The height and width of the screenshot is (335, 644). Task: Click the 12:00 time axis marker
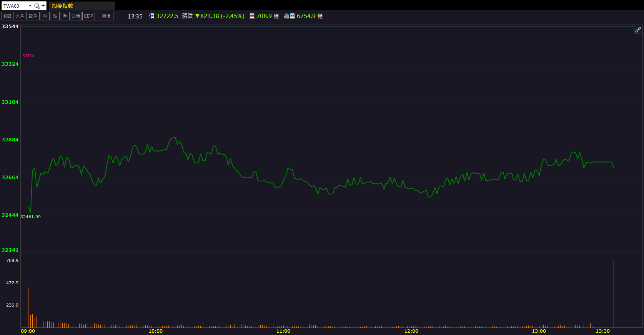411,331
